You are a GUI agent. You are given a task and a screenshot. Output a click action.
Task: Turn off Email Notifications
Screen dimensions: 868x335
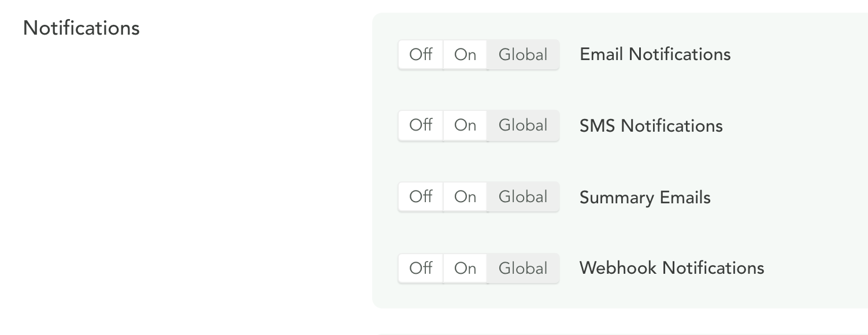pyautogui.click(x=421, y=55)
